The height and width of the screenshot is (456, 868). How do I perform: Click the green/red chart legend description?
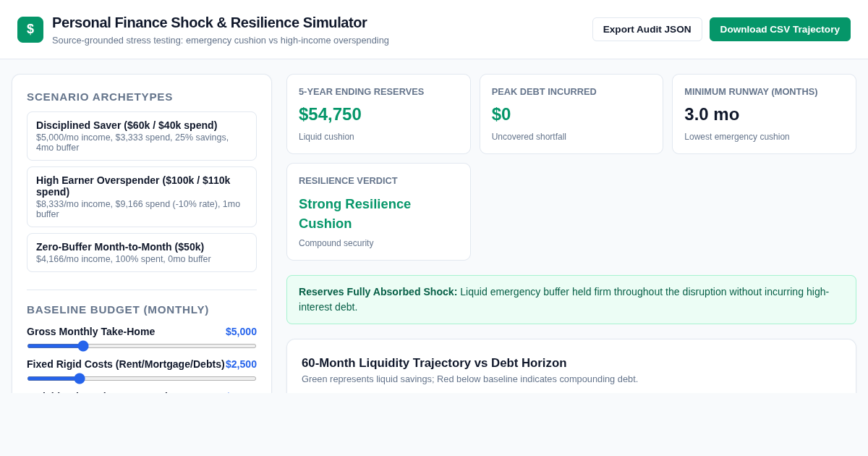(x=470, y=379)
